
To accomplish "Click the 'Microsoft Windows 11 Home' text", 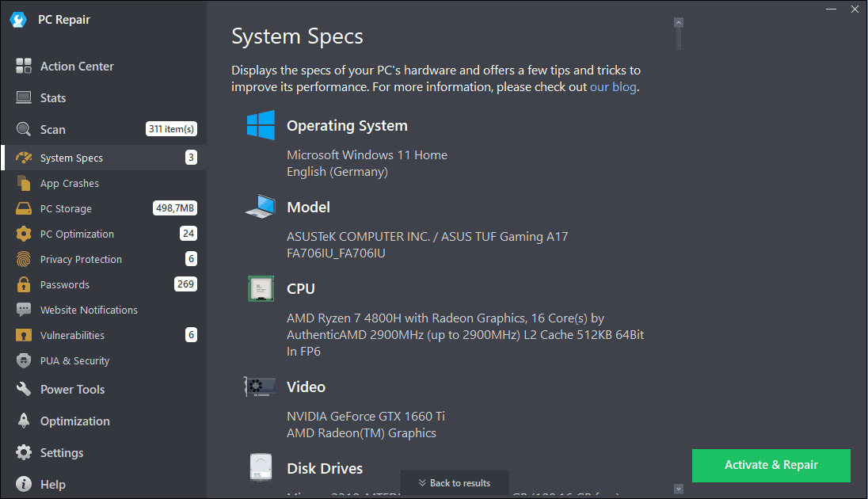I will [x=367, y=155].
